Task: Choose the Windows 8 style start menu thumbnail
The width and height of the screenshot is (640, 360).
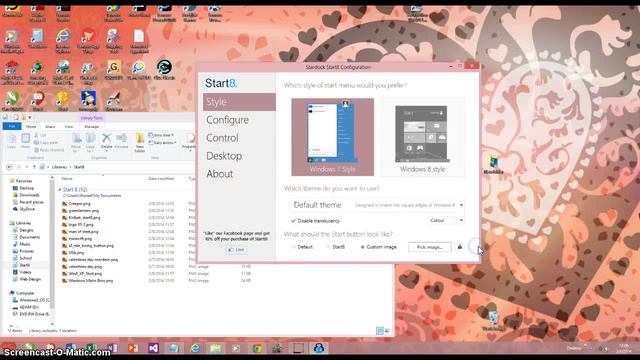Action: (x=422, y=137)
